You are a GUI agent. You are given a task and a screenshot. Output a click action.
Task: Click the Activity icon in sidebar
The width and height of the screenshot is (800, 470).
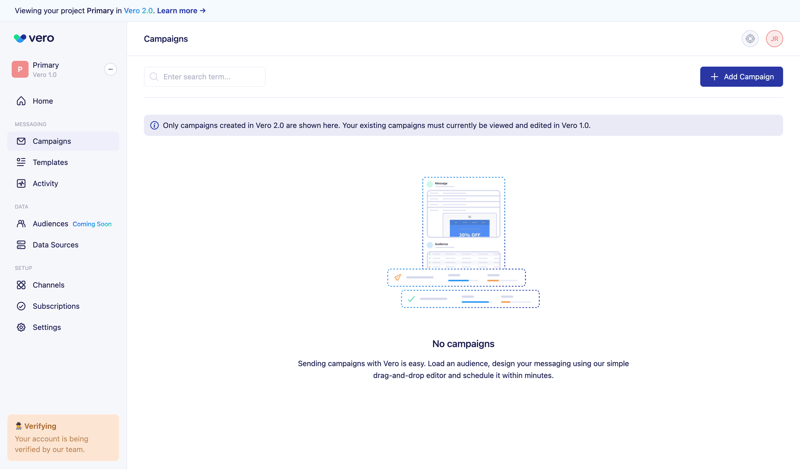point(21,184)
